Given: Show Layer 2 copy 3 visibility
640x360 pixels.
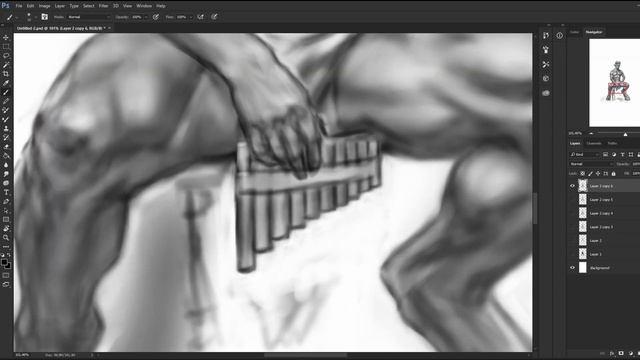Looking at the screenshot, I should click(572, 227).
